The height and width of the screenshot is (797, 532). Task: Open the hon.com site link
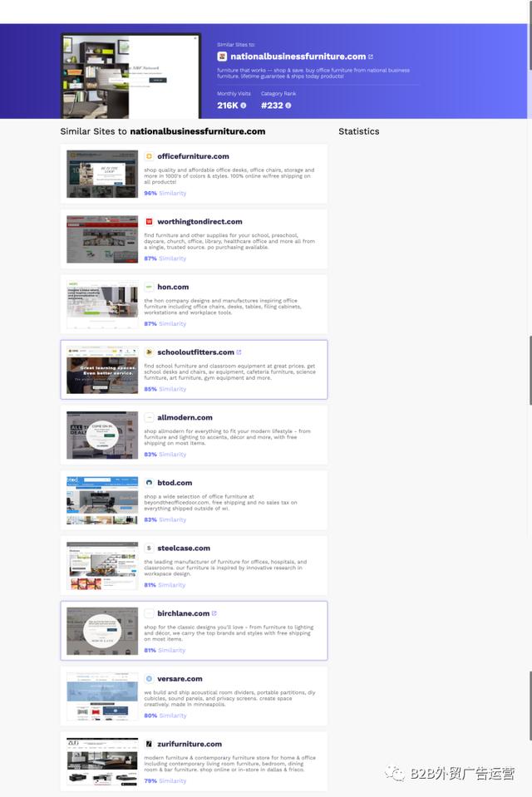[x=173, y=287]
